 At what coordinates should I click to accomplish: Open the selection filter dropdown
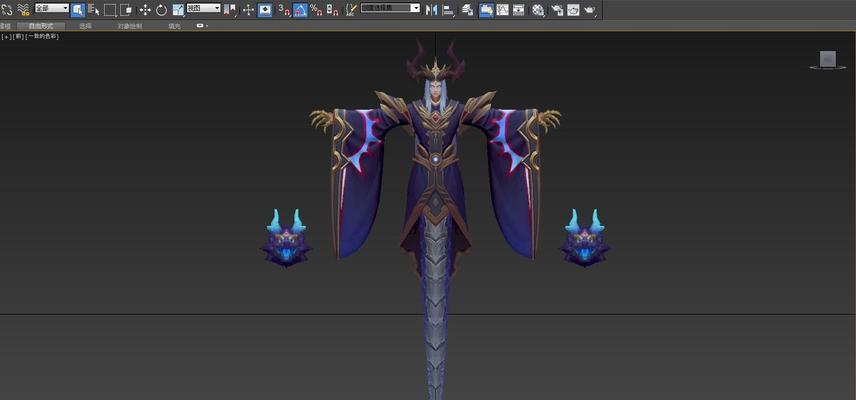pos(52,8)
